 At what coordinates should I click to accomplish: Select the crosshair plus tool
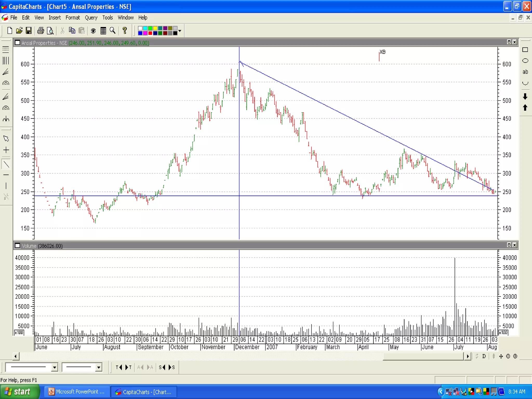coord(6,150)
